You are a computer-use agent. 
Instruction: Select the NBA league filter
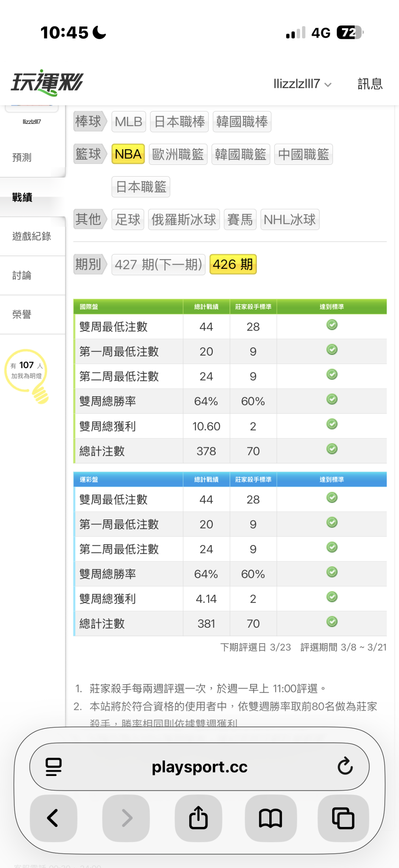tap(128, 154)
